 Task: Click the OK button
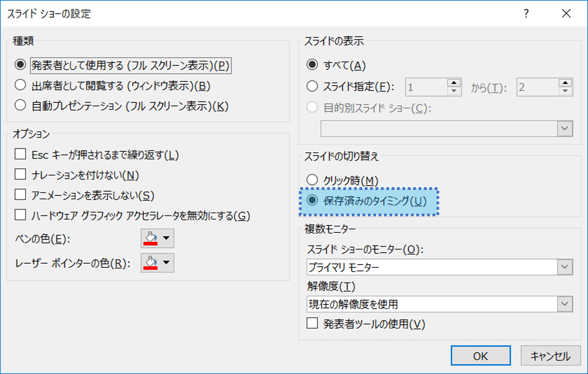click(480, 356)
